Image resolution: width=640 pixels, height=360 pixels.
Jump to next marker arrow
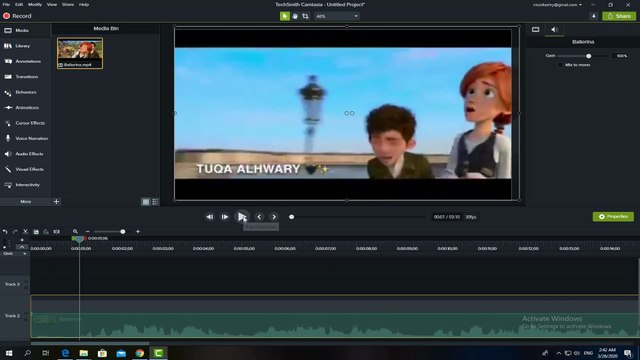(274, 217)
